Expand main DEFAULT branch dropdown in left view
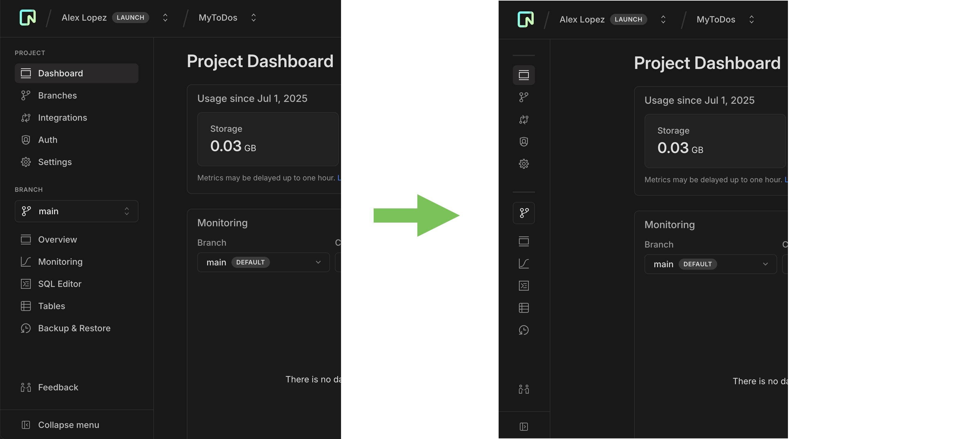Viewport: 980px width, 439px height. 263,263
